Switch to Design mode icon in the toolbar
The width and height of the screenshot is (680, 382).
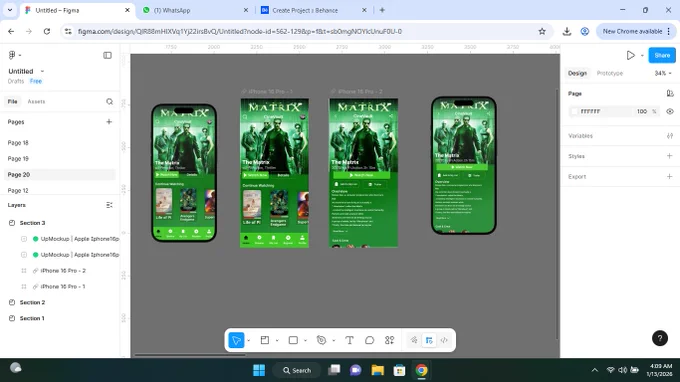click(429, 340)
